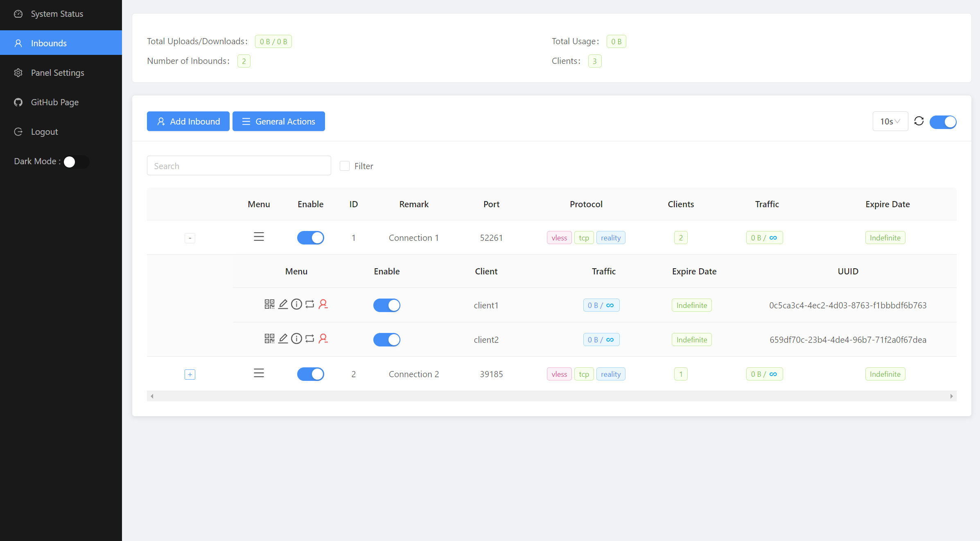Reset traffic for client2
Viewport: 980px width, 541px height.
(x=310, y=339)
